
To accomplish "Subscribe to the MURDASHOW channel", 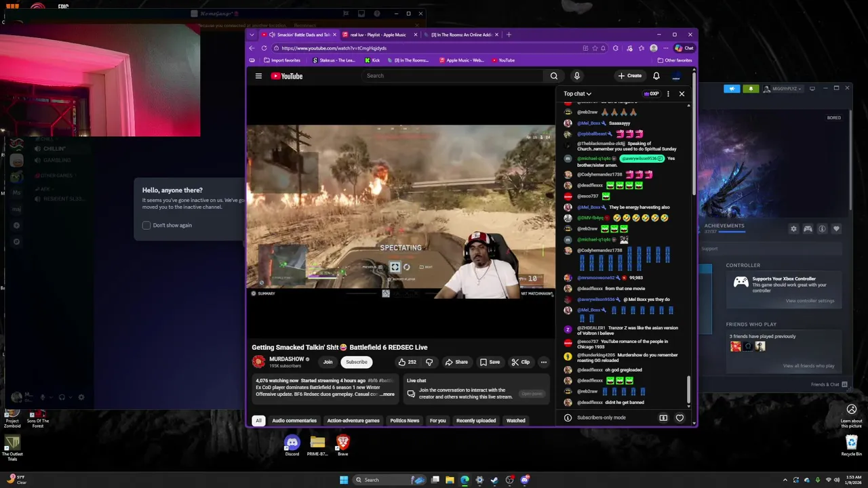I will click(356, 362).
